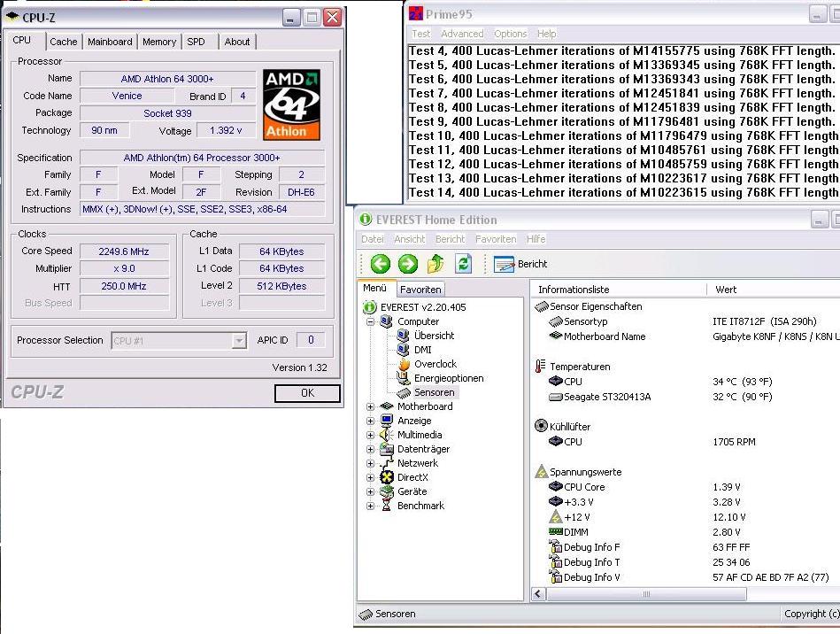Click the Informationsliste column header
This screenshot has width=840, height=634.
click(620, 290)
